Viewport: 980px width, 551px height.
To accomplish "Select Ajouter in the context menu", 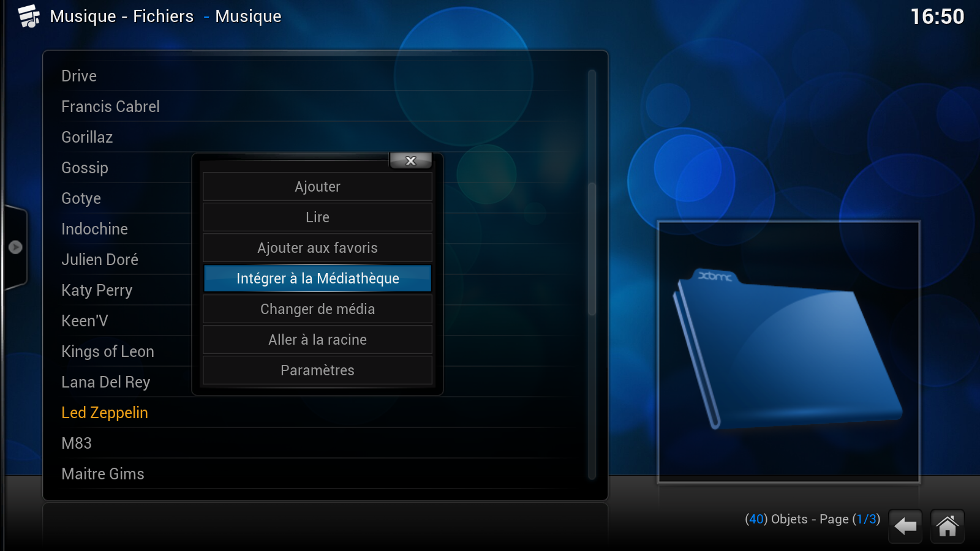I will 317,187.
